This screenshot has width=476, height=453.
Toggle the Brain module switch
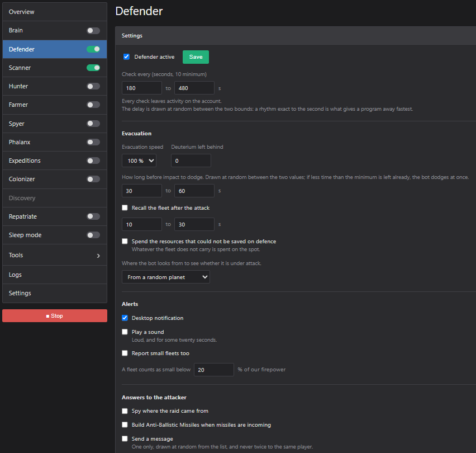coord(93,30)
